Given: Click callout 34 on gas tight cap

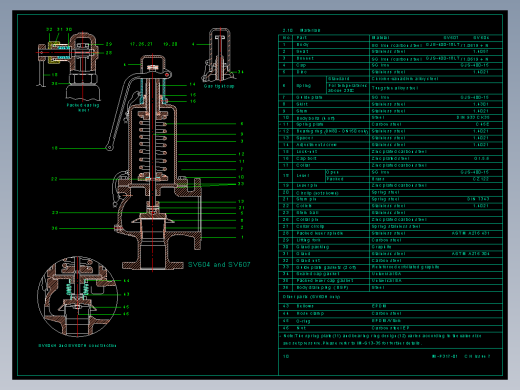Looking at the screenshot, I should [x=240, y=72].
